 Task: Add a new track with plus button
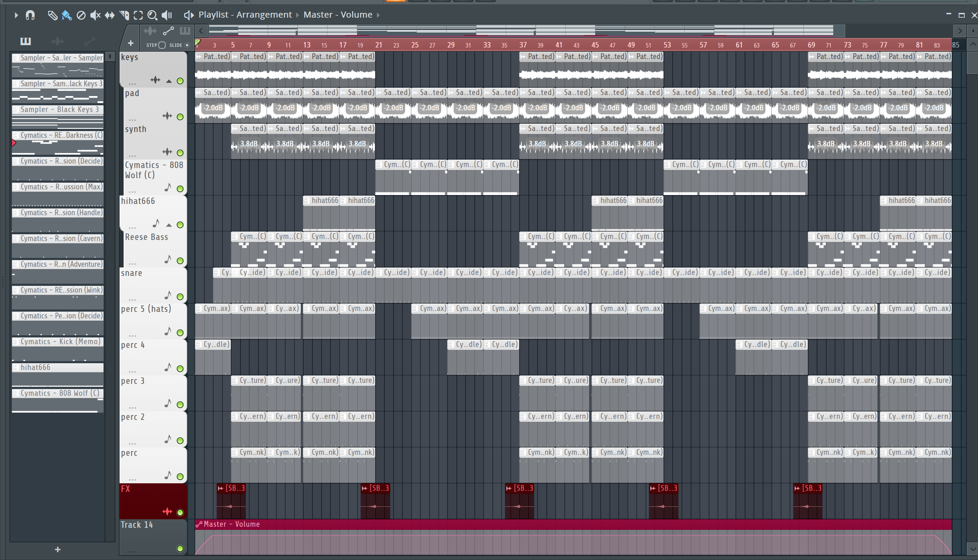[x=130, y=43]
